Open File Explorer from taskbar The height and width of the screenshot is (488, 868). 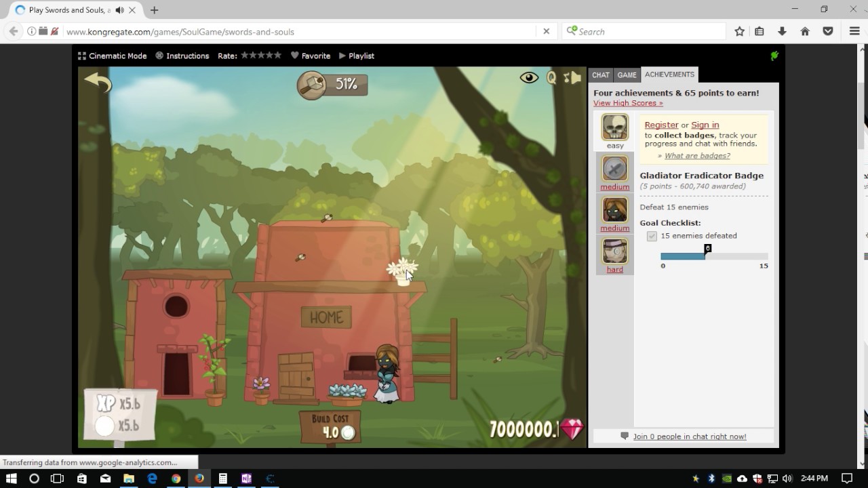point(128,479)
